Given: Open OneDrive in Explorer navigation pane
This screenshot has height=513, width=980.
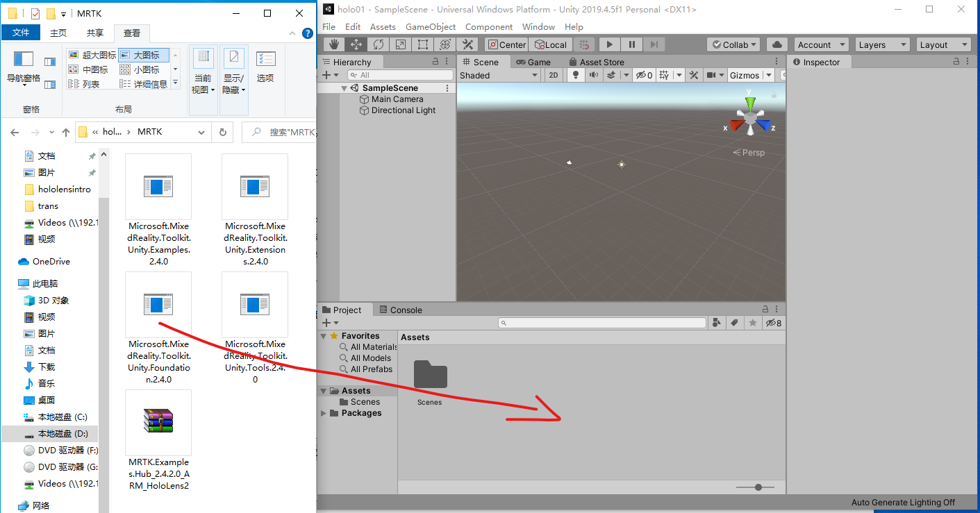Looking at the screenshot, I should click(51, 261).
